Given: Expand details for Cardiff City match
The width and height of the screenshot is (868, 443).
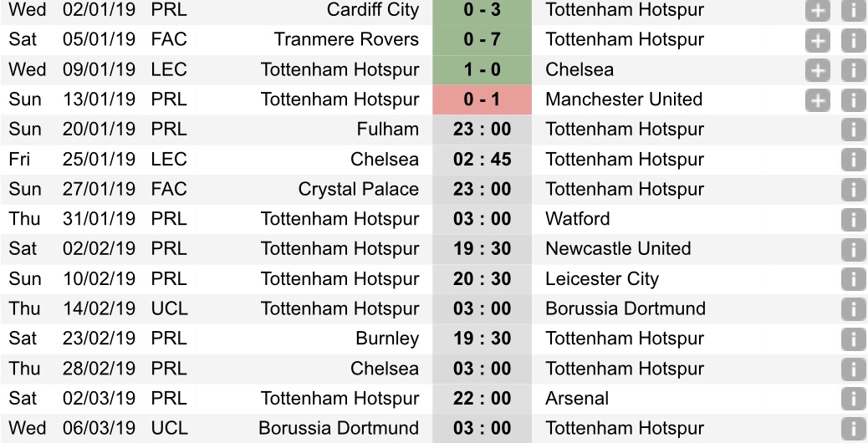Looking at the screenshot, I should tap(817, 11).
